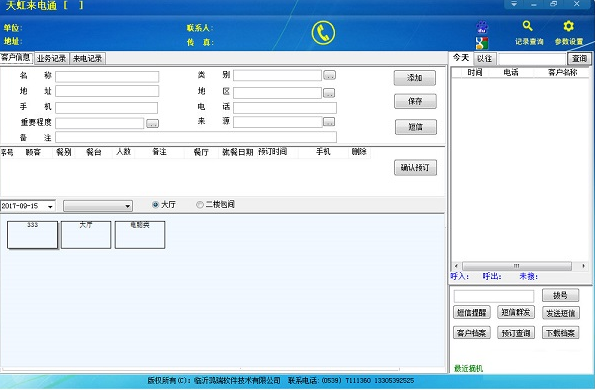Open 客户档案 button
595x390 pixels.
[x=472, y=333]
